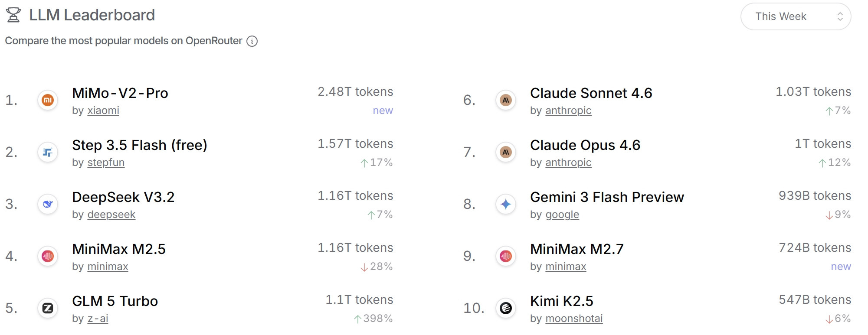Visit the stepfun author link
This screenshot has width=868, height=335.
[106, 163]
